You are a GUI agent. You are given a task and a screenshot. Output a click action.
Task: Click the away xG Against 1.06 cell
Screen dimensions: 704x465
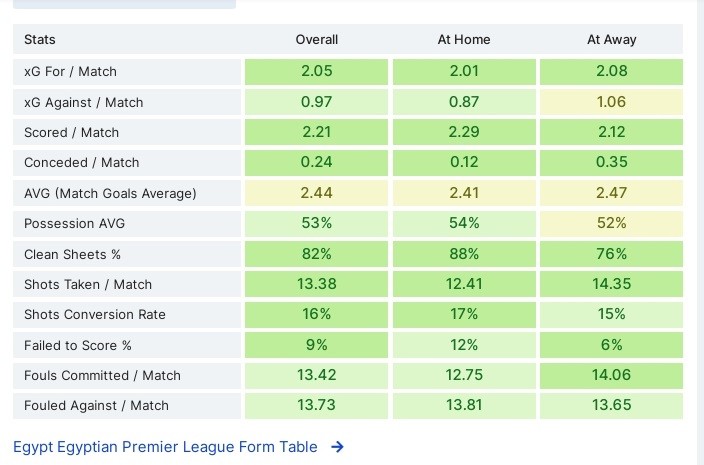(611, 102)
